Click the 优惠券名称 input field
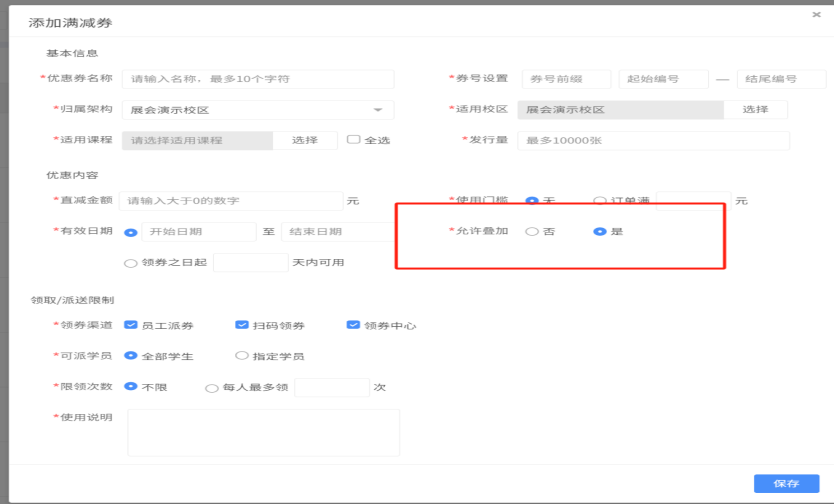 click(257, 79)
